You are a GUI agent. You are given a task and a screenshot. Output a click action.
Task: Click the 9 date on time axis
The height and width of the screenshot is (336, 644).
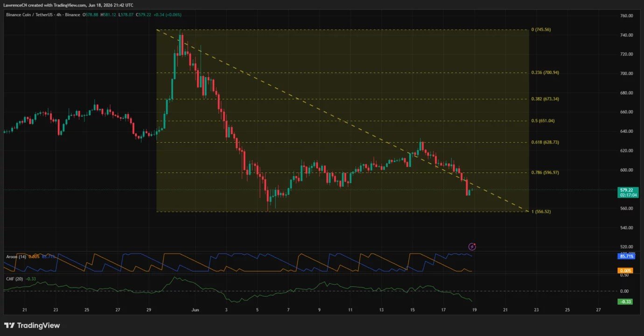point(319,310)
